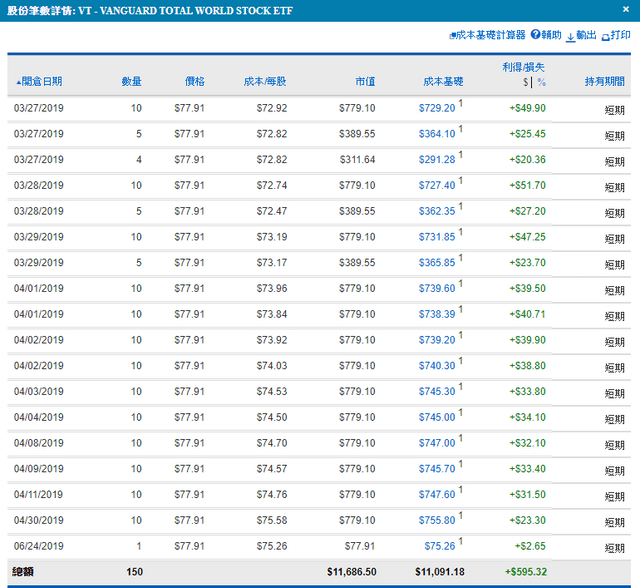640x588 pixels.
Task: Click the 輔助 help question-mark icon
Action: pyautogui.click(x=535, y=35)
